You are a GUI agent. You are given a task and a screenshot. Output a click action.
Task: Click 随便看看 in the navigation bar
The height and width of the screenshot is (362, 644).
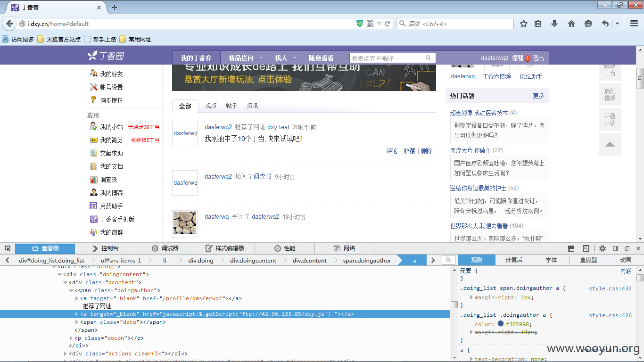pos(321,58)
